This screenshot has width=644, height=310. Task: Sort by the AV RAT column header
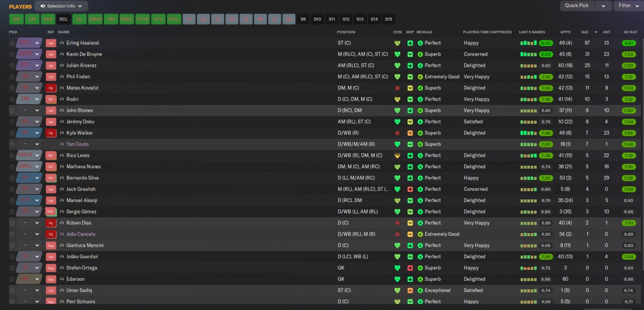click(630, 32)
